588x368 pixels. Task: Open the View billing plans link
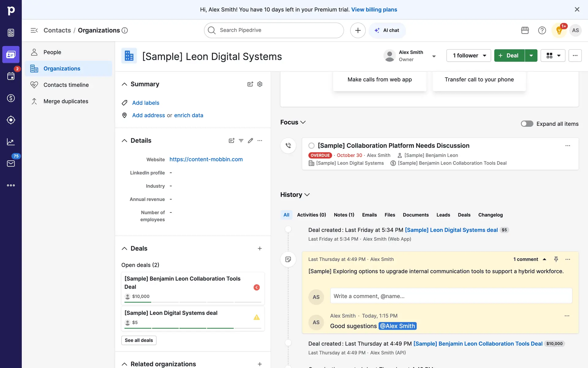point(374,10)
